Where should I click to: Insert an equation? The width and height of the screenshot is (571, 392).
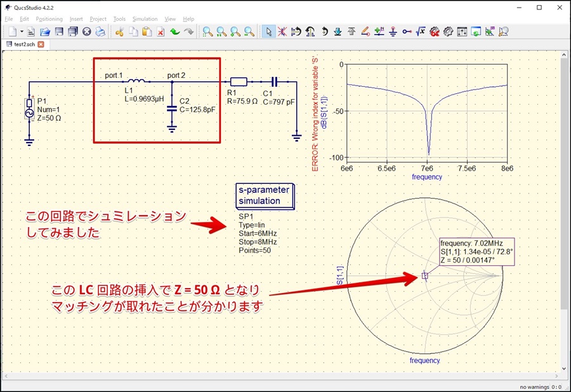421,32
